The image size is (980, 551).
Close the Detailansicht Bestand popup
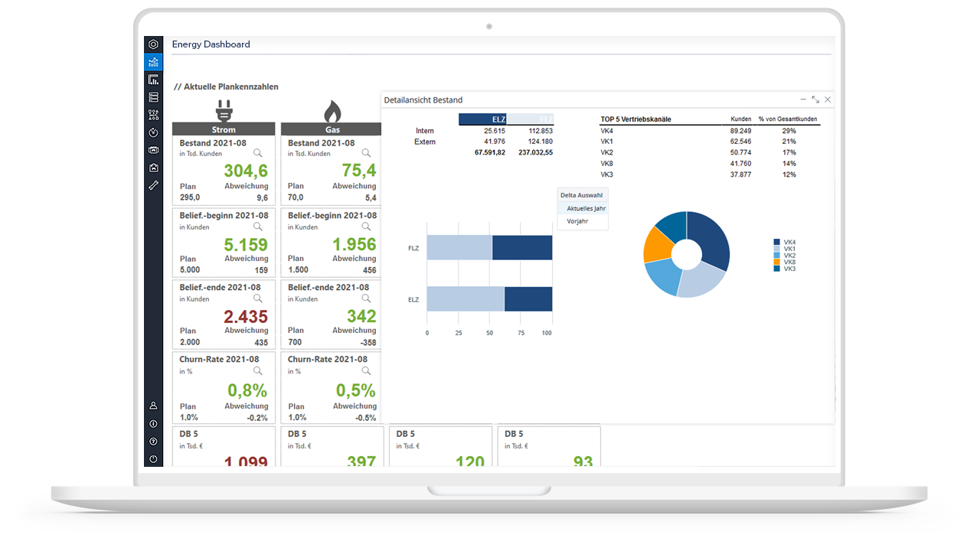point(828,99)
